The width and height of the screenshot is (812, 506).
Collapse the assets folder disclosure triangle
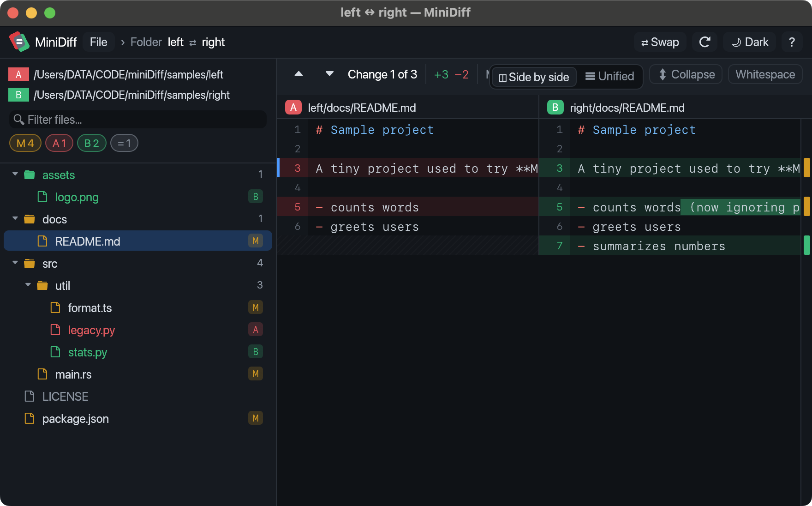15,174
